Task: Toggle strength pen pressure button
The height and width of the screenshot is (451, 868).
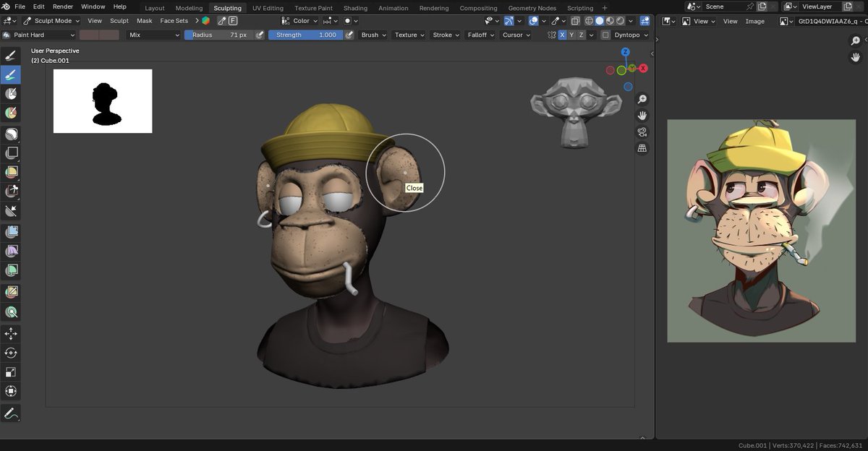Action: coord(349,35)
